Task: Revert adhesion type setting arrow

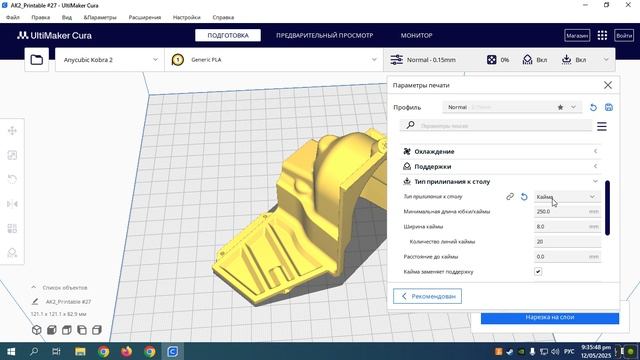Action: tap(524, 197)
